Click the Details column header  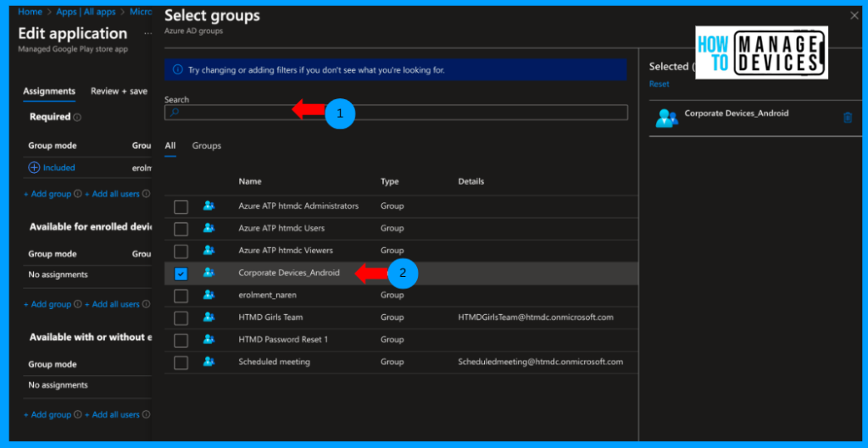click(x=471, y=181)
